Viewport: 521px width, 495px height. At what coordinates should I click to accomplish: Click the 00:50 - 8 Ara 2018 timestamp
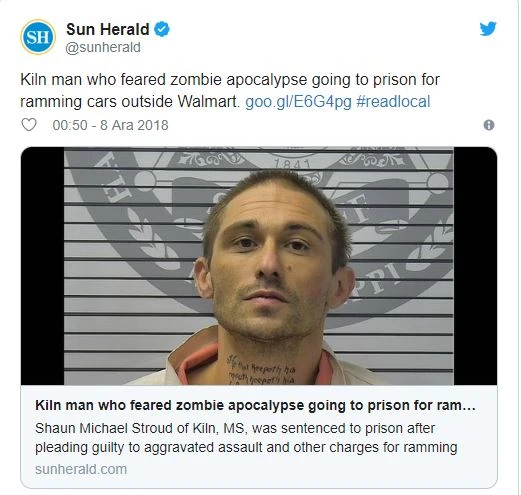tap(110, 125)
